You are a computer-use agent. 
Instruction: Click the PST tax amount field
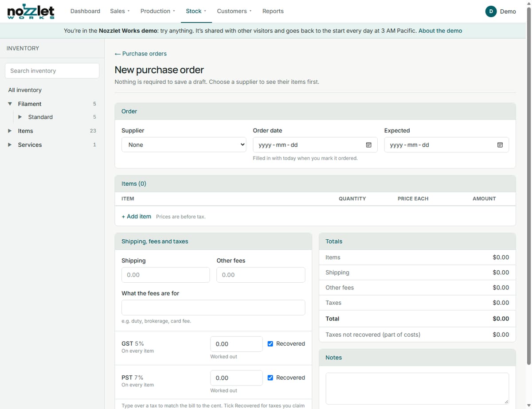(236, 378)
